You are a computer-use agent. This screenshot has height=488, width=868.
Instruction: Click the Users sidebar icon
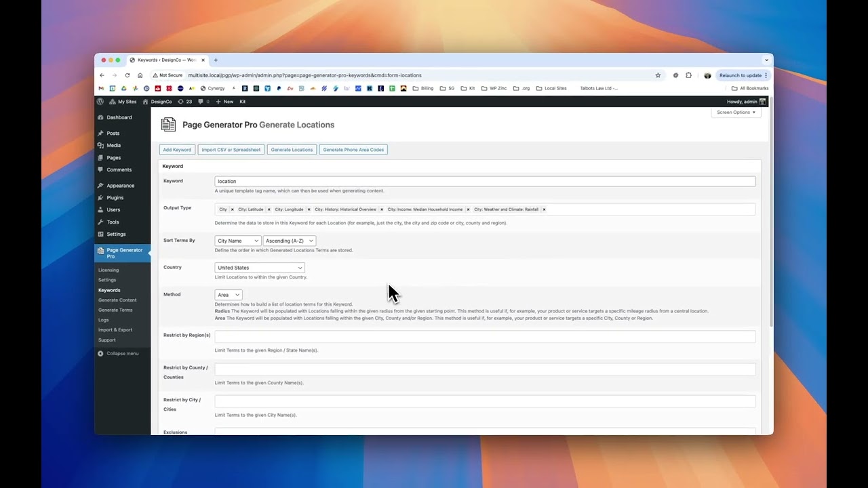click(100, 209)
